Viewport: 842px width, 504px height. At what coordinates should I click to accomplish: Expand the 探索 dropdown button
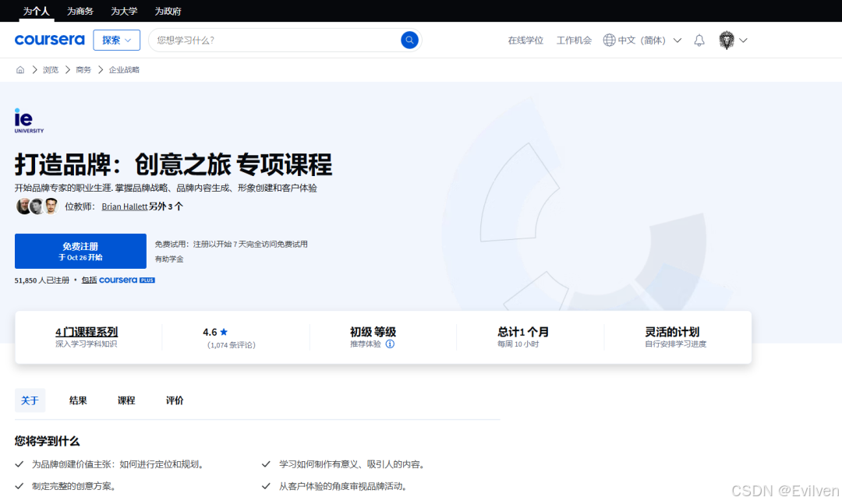pos(116,41)
